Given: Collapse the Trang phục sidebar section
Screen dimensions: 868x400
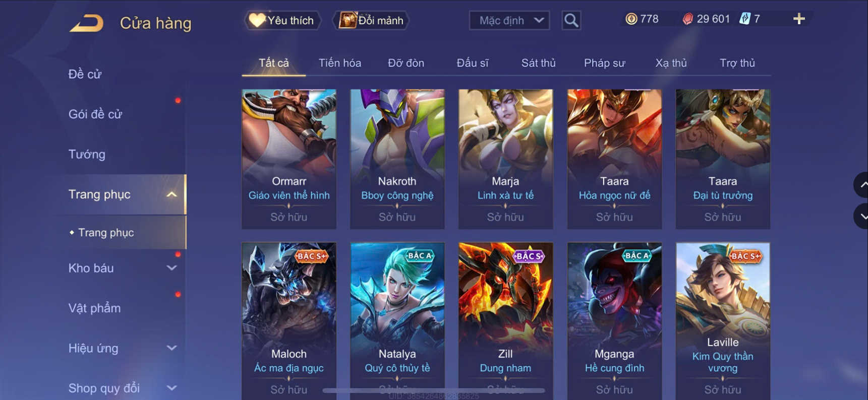Looking at the screenshot, I should pyautogui.click(x=171, y=194).
